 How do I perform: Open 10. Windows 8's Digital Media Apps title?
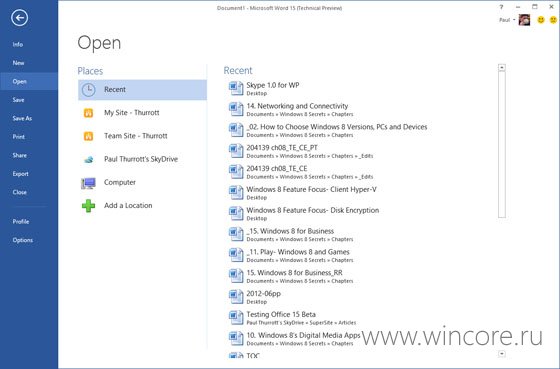[304, 335]
